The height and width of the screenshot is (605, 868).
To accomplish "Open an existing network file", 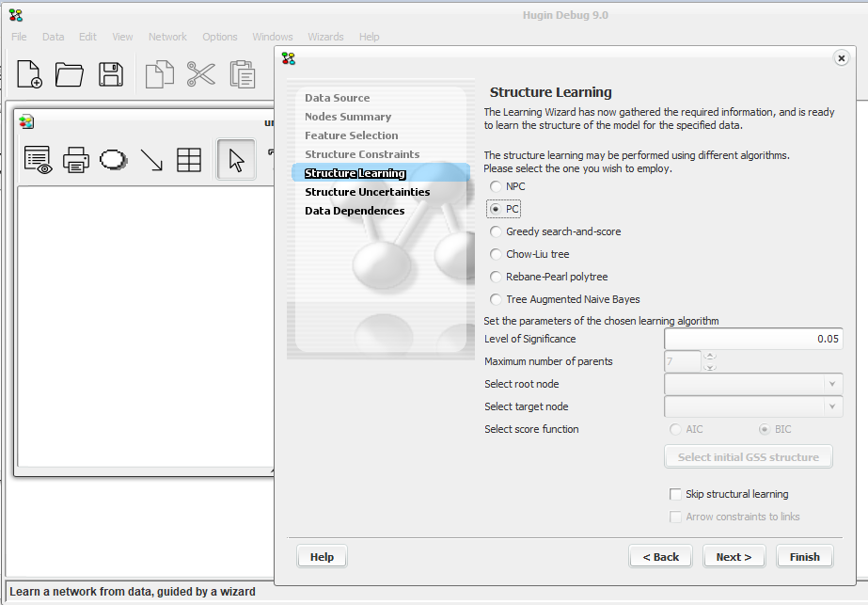I will (69, 74).
